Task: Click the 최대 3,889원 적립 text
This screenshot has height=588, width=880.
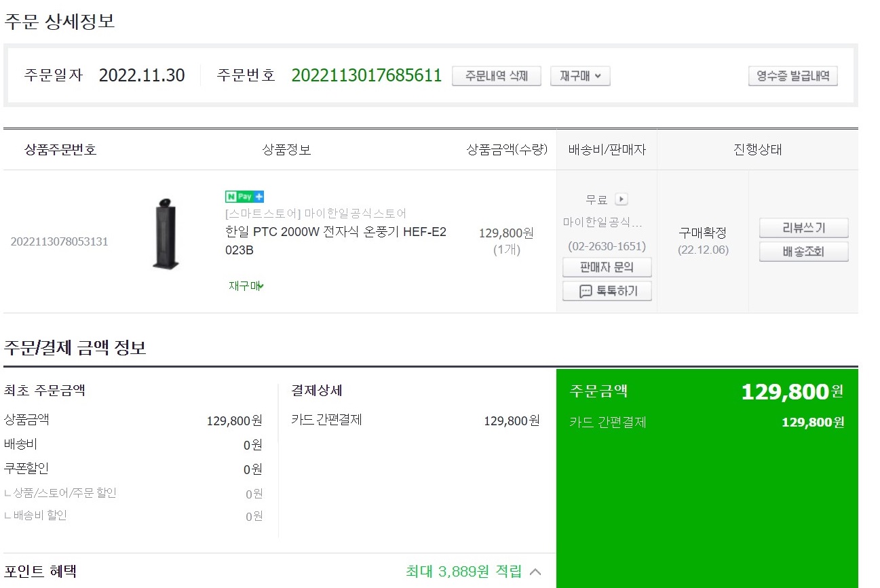Action: [x=464, y=572]
